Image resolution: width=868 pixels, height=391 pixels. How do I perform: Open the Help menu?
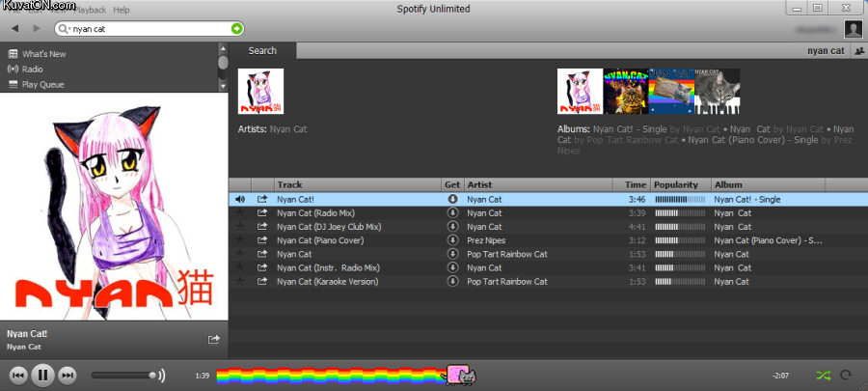point(121,10)
